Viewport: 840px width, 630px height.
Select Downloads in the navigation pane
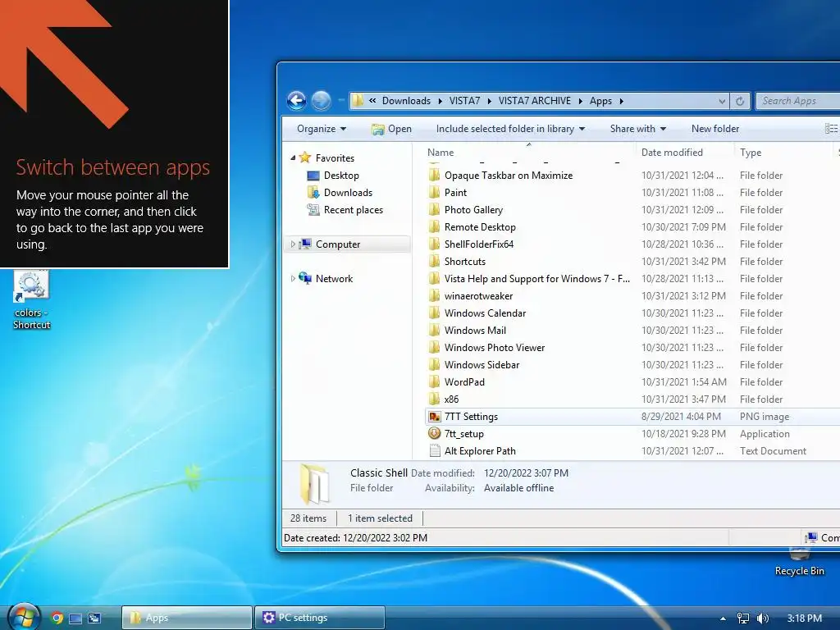(x=347, y=192)
